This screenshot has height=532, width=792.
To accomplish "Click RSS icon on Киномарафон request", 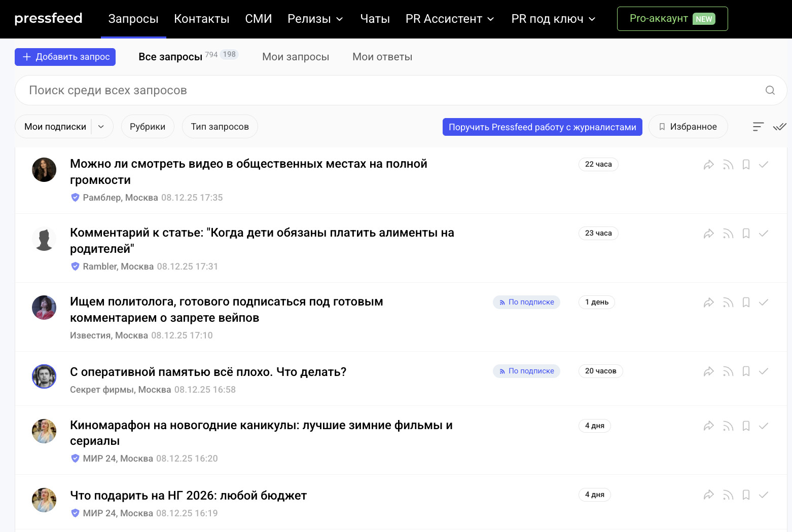I will click(x=728, y=426).
